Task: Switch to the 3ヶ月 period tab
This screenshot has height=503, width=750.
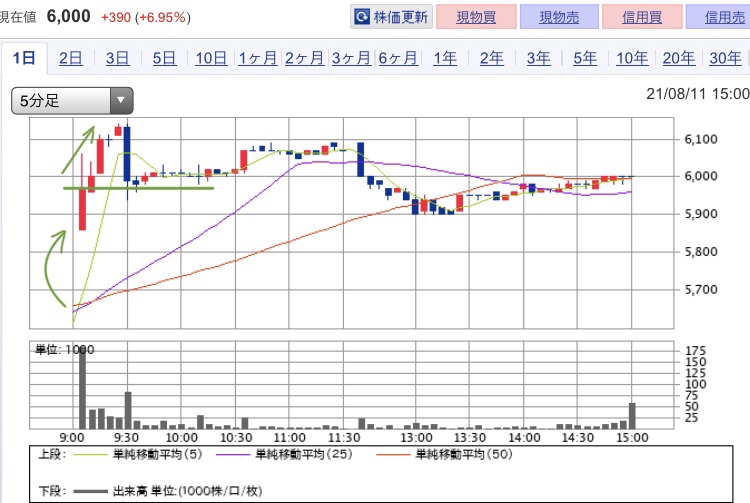Action: coord(352,58)
